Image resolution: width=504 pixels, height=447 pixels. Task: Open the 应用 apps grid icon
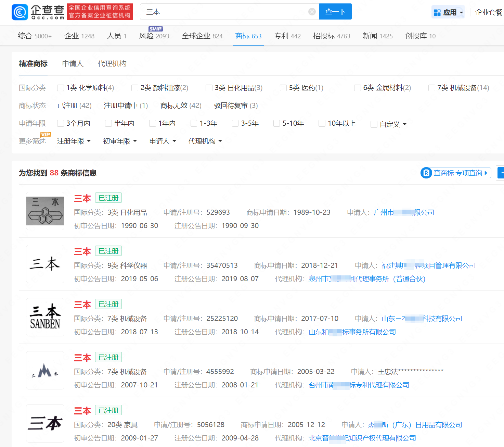437,13
